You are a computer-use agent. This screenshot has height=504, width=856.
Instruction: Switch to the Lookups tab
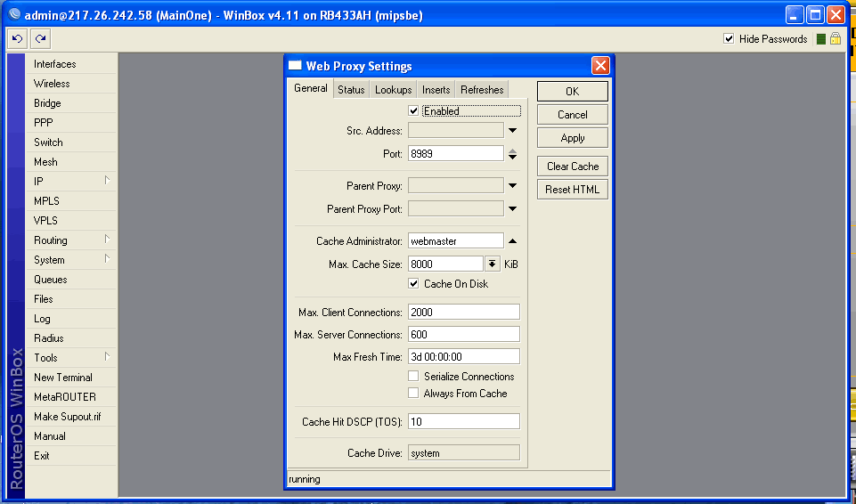pos(393,90)
